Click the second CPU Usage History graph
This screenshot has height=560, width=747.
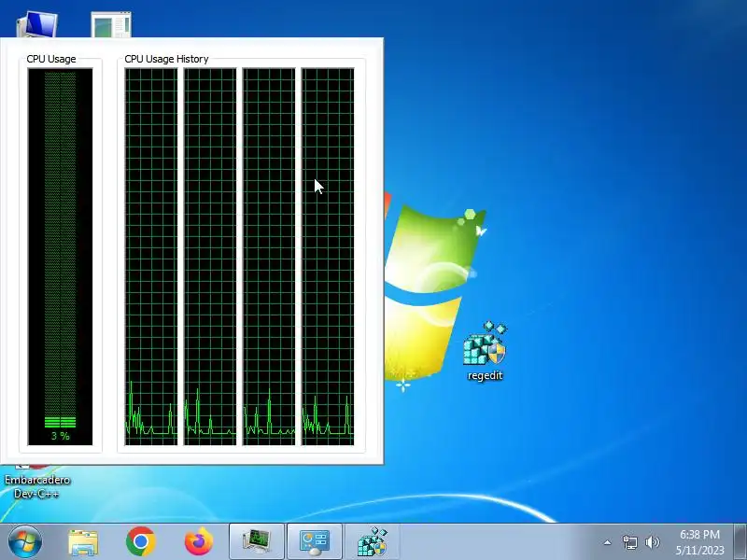pos(210,257)
